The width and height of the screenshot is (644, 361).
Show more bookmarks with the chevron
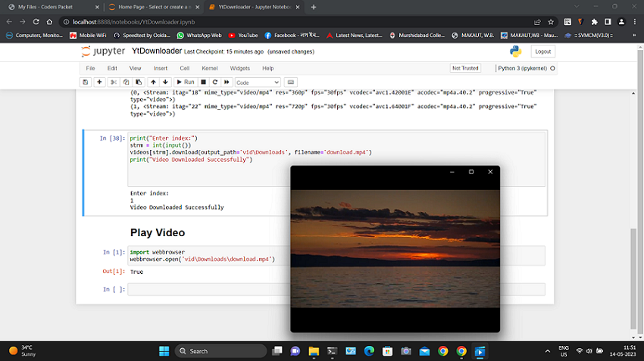[x=635, y=36]
